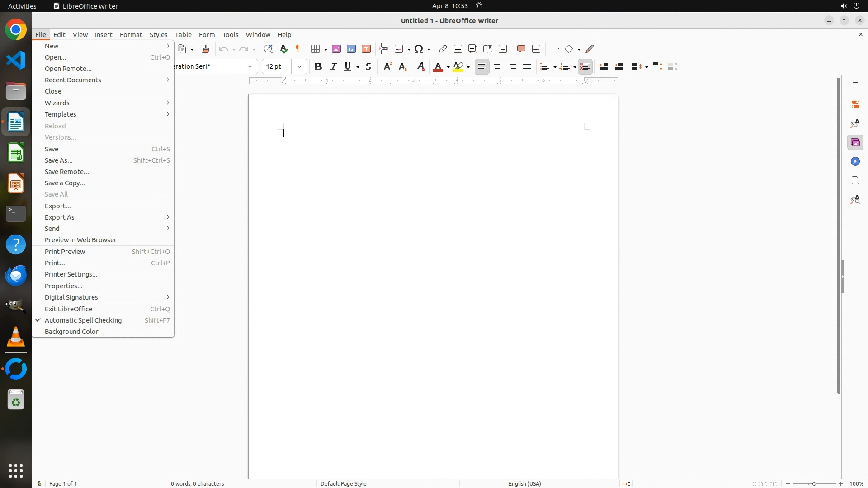Click English (USA) language in status bar
868x488 pixels.
tap(524, 483)
